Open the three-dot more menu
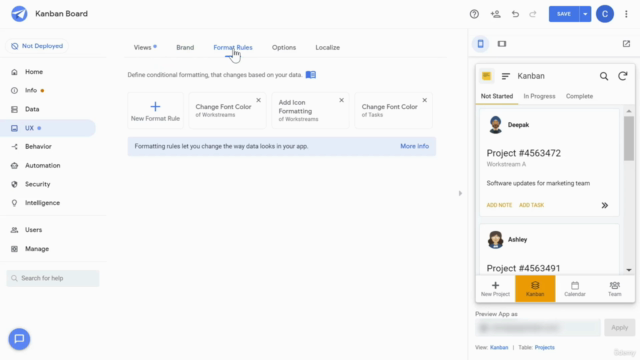640x360 pixels. (x=626, y=14)
